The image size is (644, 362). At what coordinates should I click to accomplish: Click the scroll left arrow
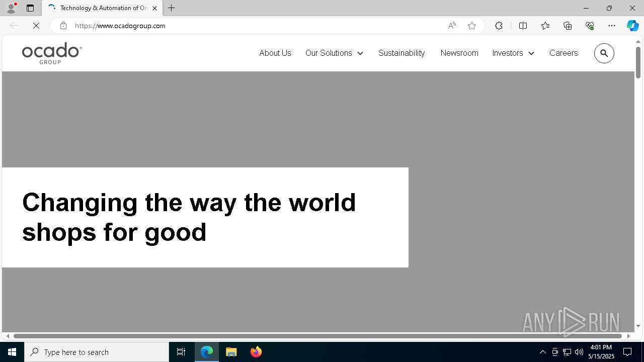click(x=8, y=336)
